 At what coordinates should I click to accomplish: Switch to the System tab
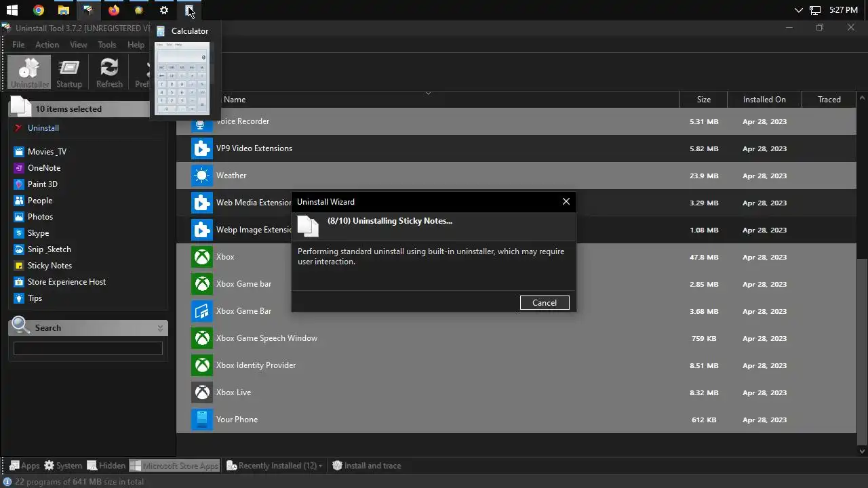63,466
